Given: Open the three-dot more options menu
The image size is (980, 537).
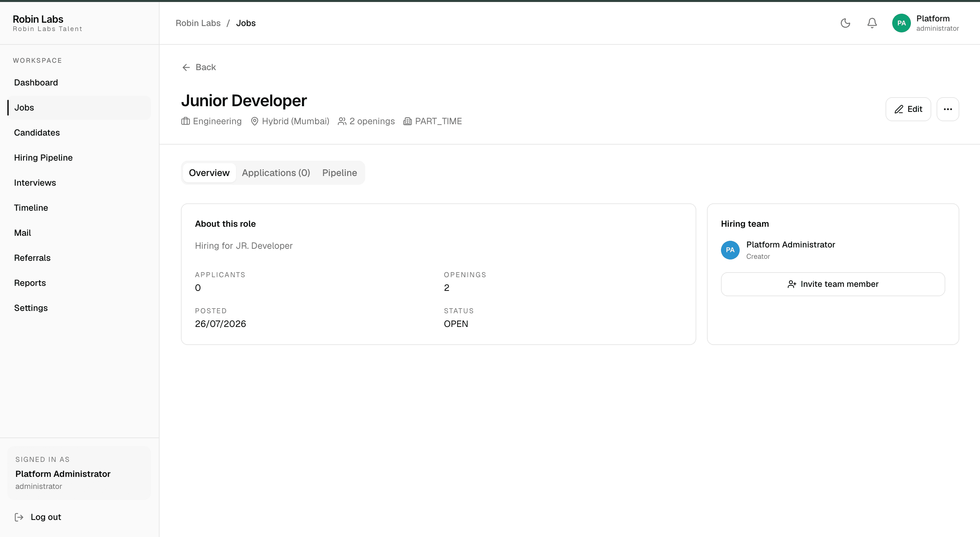Looking at the screenshot, I should click(948, 109).
